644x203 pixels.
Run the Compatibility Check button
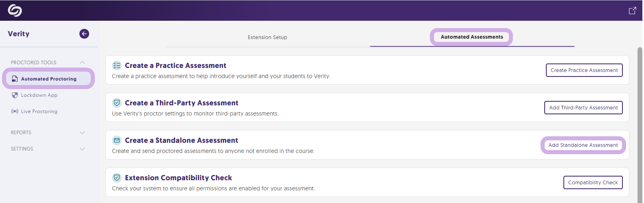tap(593, 183)
